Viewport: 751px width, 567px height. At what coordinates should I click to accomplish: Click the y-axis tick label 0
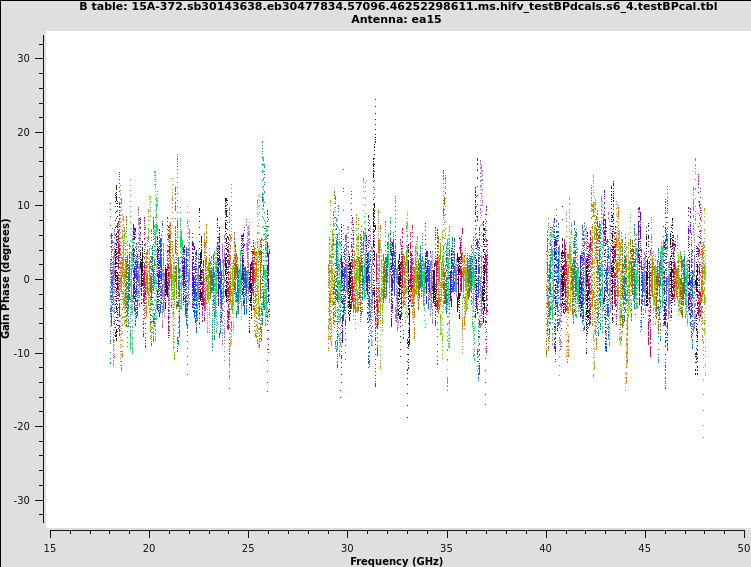tap(27, 279)
